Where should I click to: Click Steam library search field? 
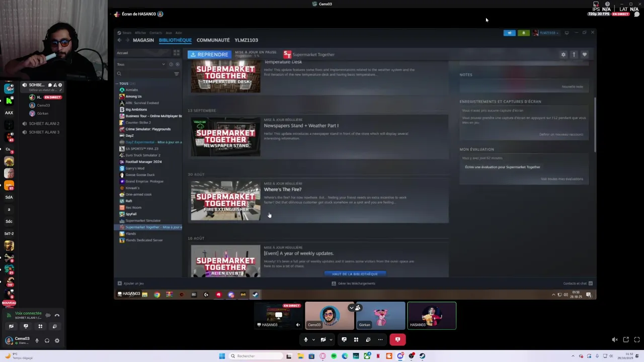pyautogui.click(x=144, y=74)
